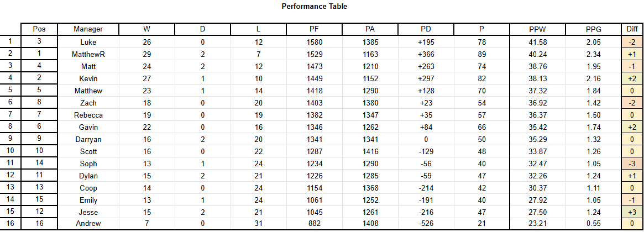644x232 pixels.
Task: Select the PD column header
Action: click(426, 29)
